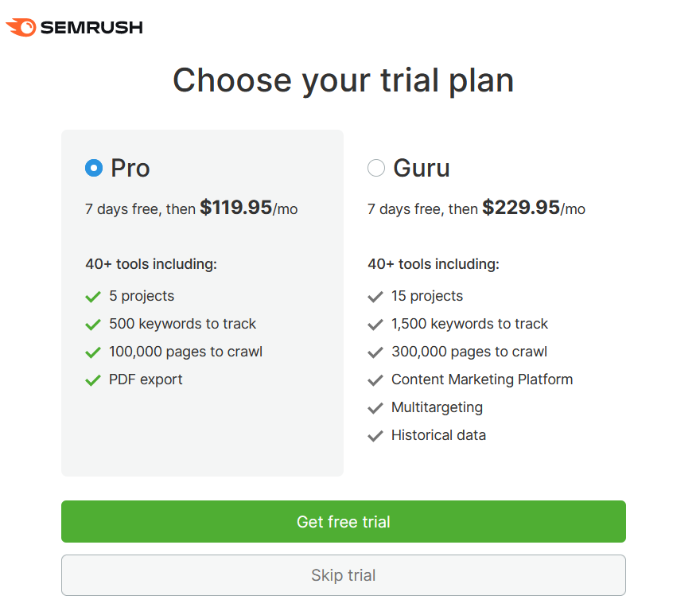Click the Skip trial button

click(344, 575)
